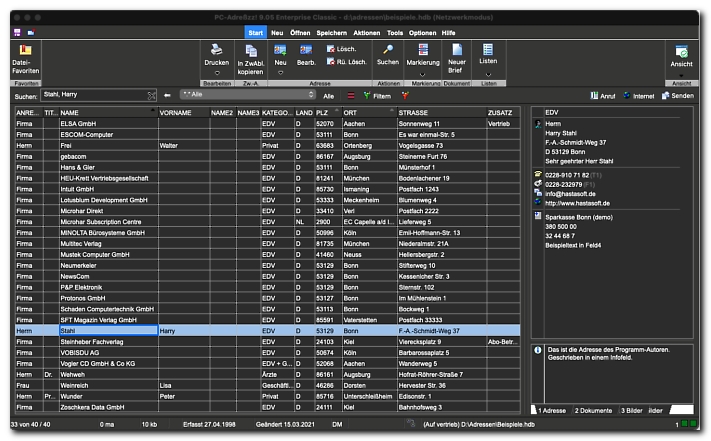Click the Senden mail icon
Screen dimensions: 711x441
coord(665,96)
